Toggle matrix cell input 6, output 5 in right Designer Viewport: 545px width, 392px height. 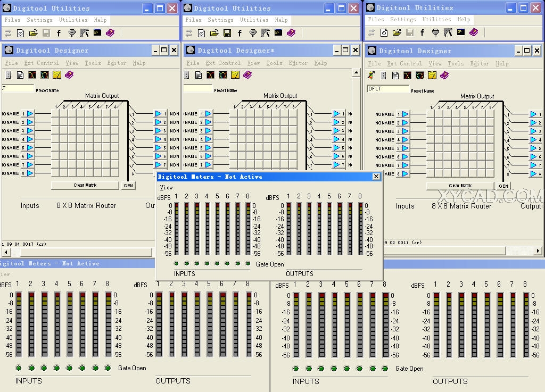coord(464,156)
